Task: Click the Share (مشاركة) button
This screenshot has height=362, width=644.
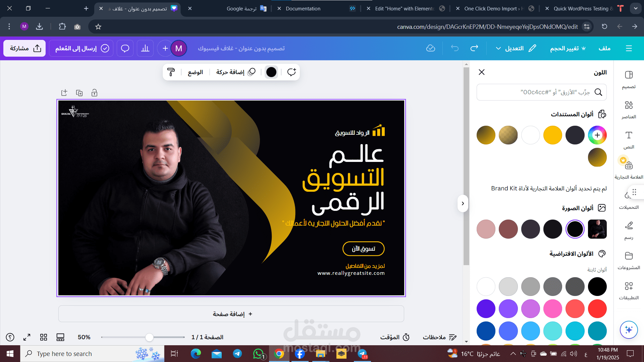Action: tap(25, 48)
